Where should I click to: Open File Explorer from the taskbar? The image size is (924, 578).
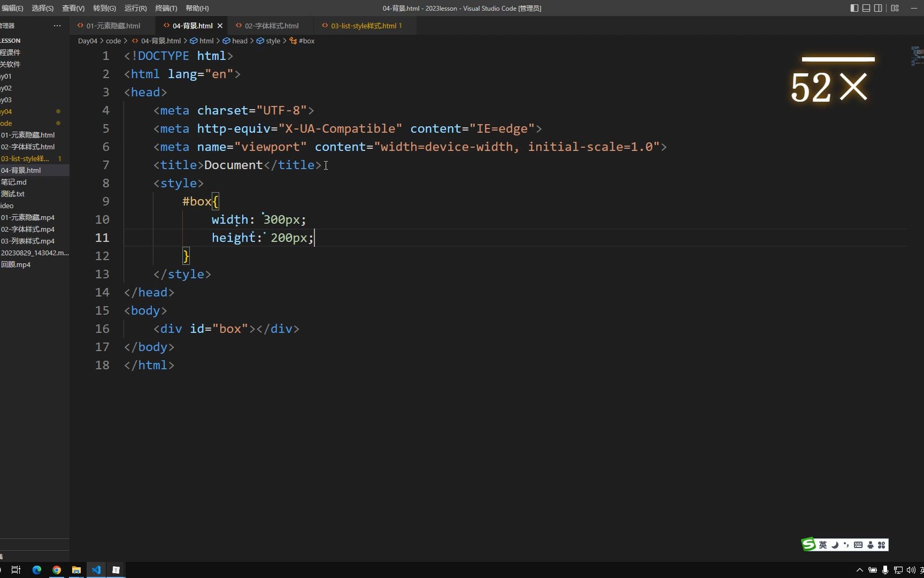click(76, 569)
